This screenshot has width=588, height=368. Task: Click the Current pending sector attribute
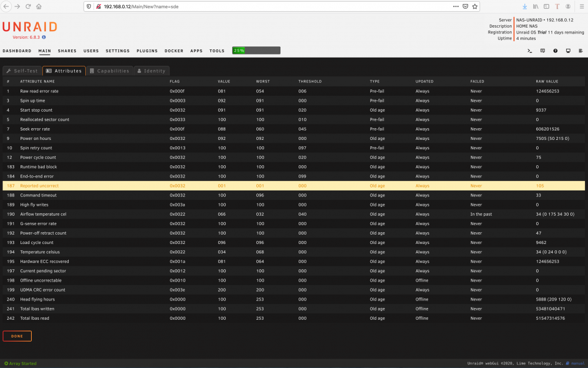pyautogui.click(x=43, y=271)
